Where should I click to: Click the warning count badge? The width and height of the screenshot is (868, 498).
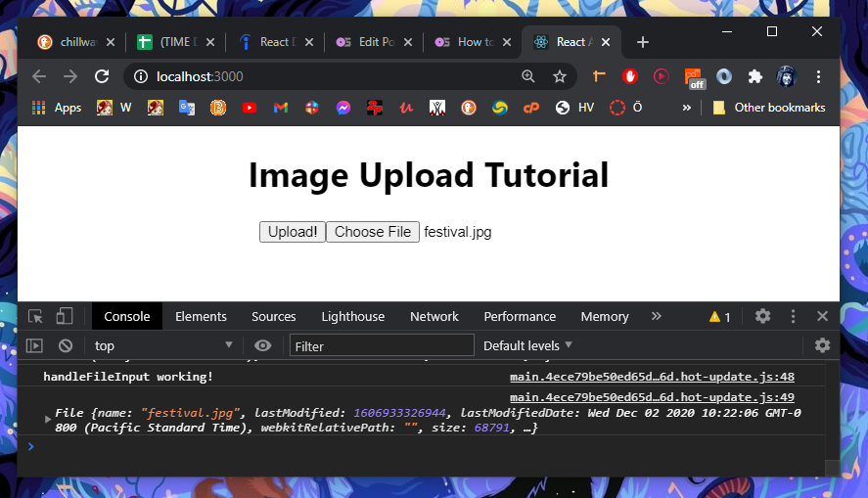click(719, 316)
